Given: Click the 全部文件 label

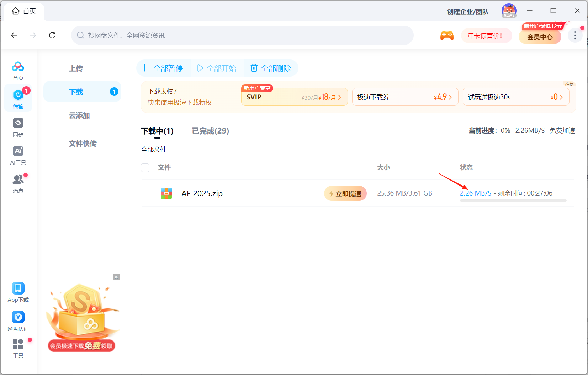Looking at the screenshot, I should pos(154,149).
